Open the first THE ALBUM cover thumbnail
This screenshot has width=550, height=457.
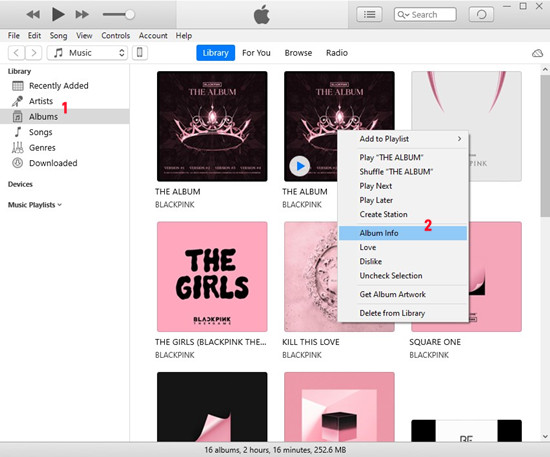click(x=212, y=126)
